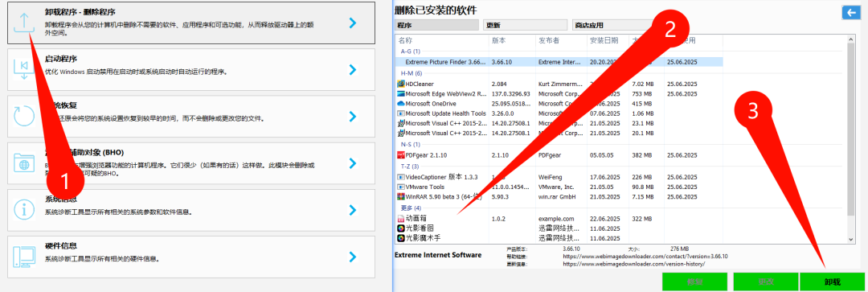The width and height of the screenshot is (868, 292).
Task: Open the webimagedownloader contact link
Action: pos(645,257)
